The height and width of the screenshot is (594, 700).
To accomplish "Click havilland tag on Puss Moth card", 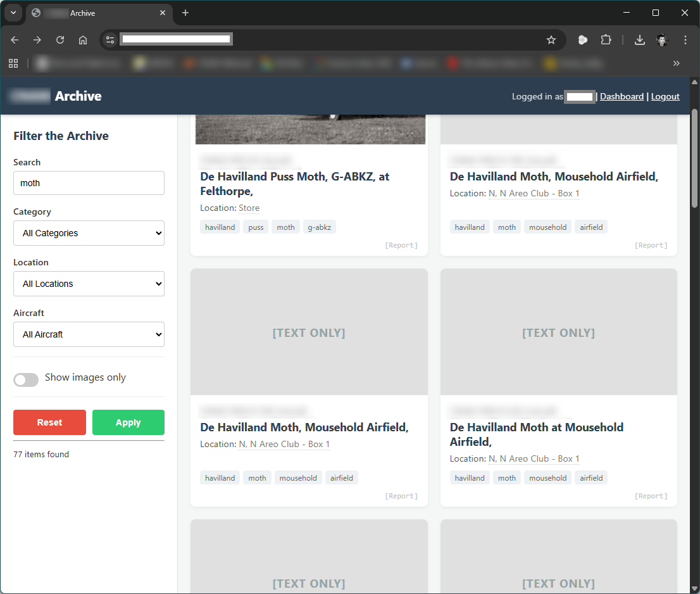I will click(x=220, y=227).
